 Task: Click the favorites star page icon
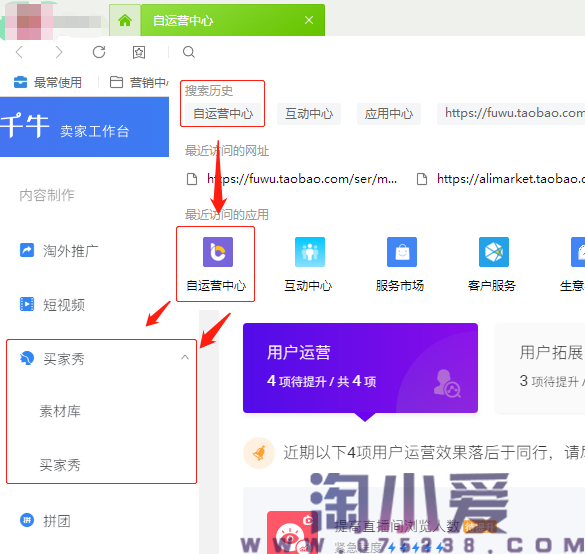click(139, 52)
